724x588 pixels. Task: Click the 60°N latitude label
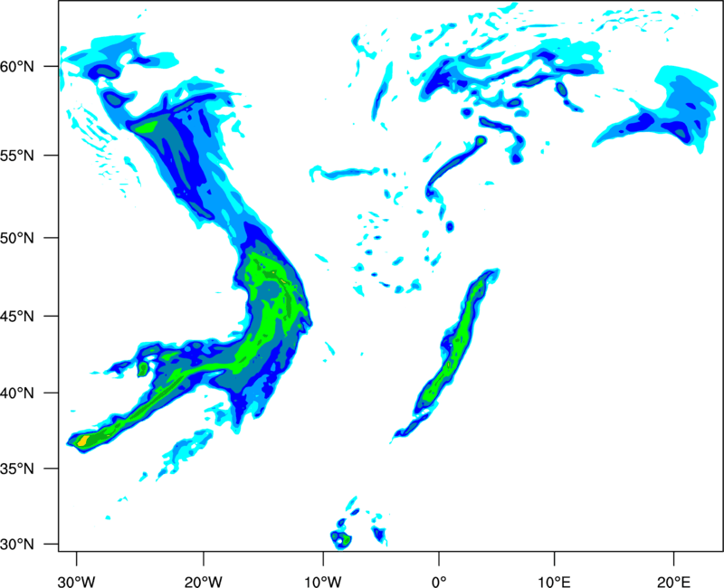17,67
